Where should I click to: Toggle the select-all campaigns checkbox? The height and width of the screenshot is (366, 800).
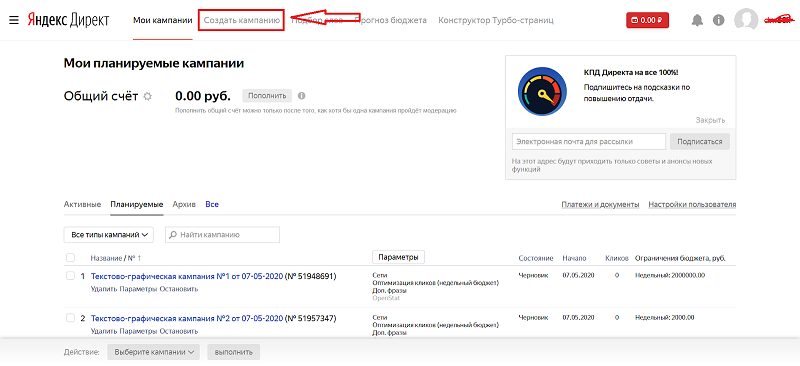pos(70,258)
